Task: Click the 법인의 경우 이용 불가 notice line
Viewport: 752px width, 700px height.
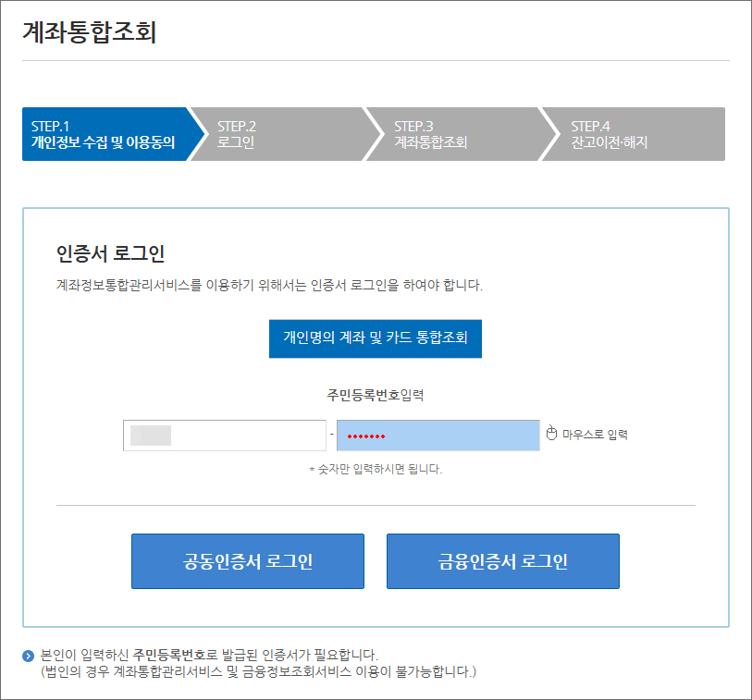Action: click(x=258, y=670)
